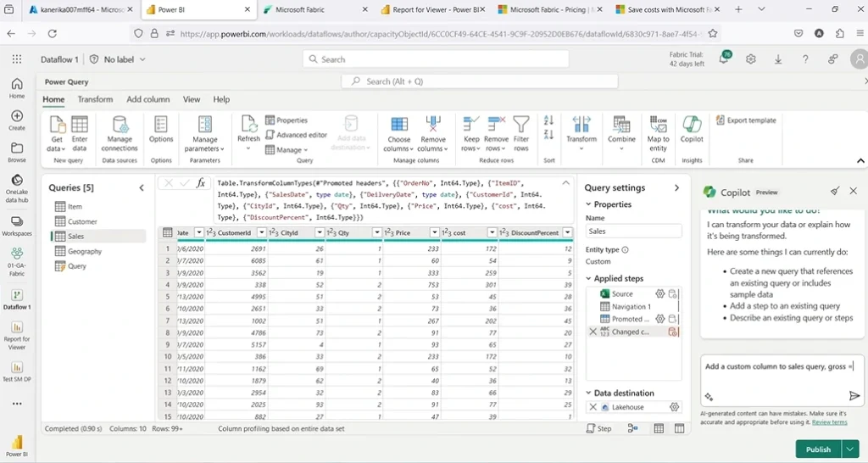Open Browse in left sidebar
The image size is (868, 463).
click(17, 153)
